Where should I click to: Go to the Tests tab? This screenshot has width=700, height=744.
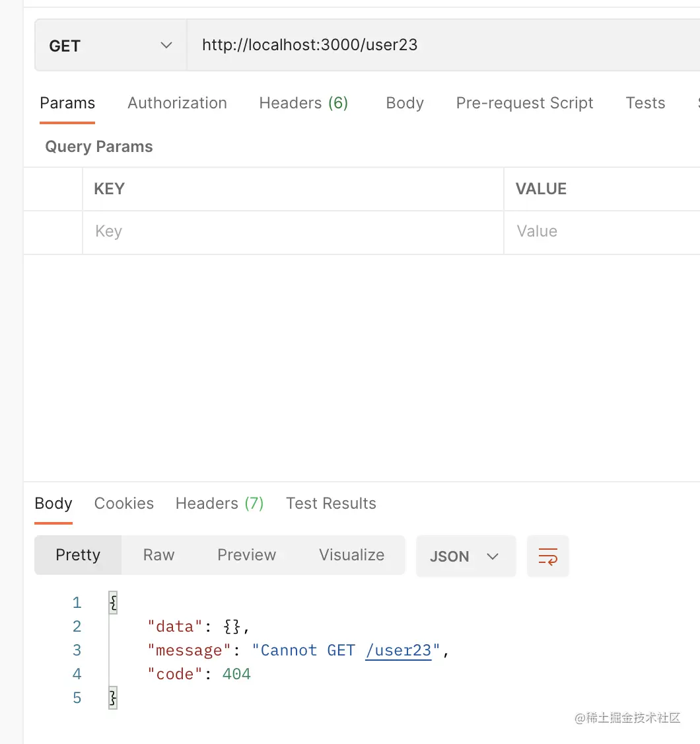click(645, 103)
